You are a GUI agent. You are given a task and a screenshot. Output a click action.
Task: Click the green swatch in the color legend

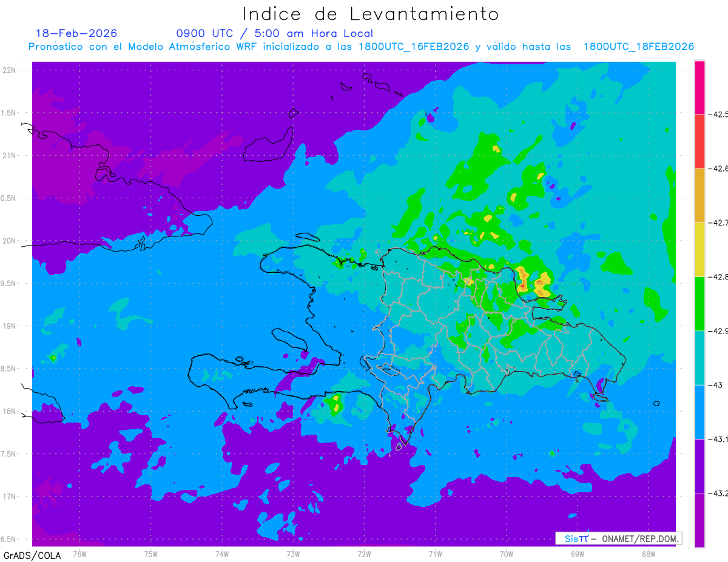pos(699,303)
